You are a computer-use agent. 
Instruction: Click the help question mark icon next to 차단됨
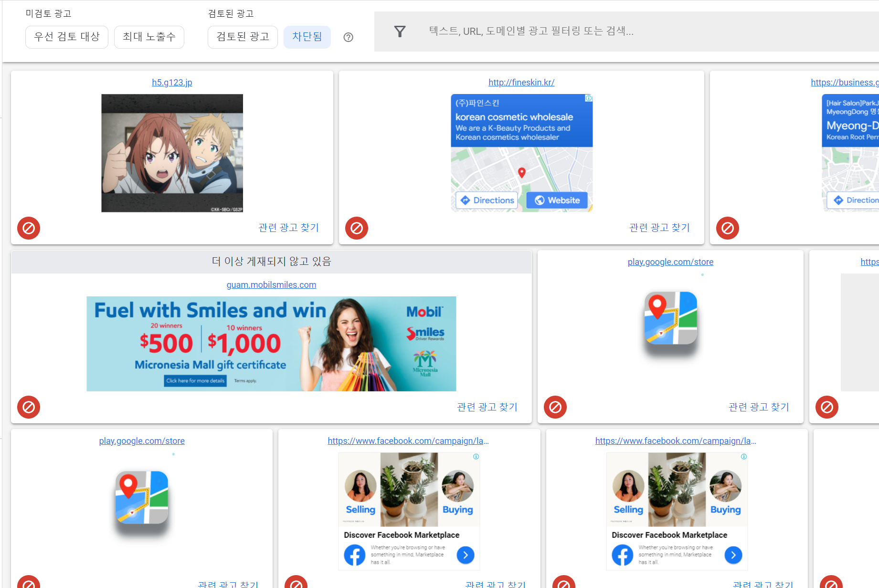(x=349, y=37)
